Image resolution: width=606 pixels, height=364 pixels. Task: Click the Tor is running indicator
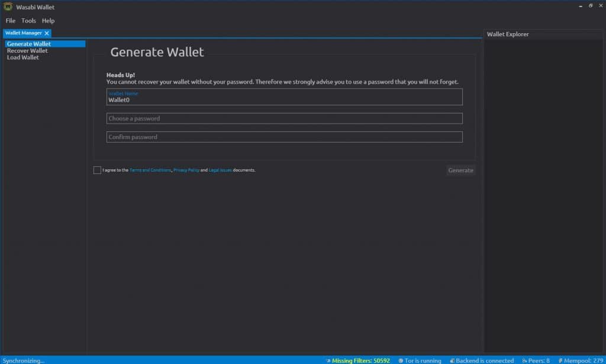(x=420, y=360)
